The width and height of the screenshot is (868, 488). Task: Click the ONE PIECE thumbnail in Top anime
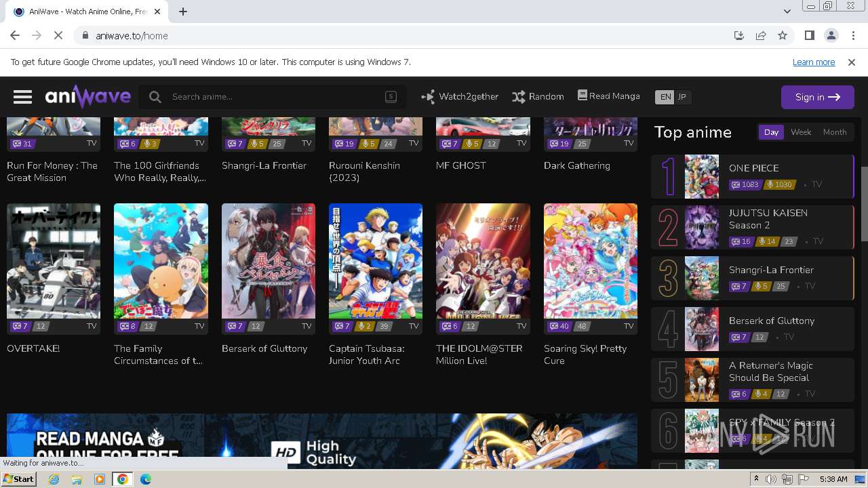click(x=701, y=176)
